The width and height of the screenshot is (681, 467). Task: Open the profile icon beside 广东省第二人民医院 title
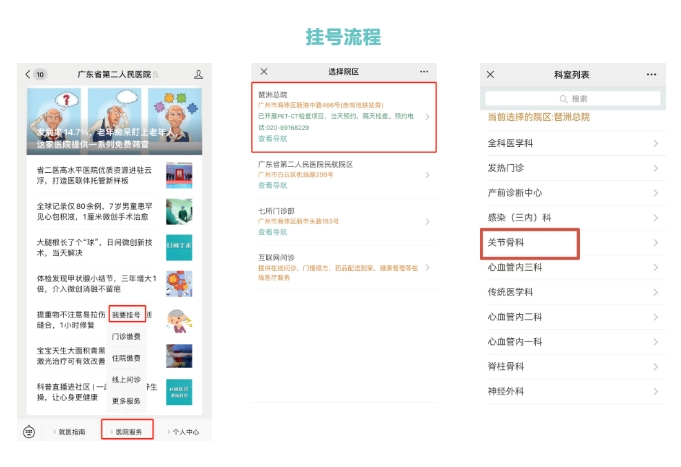tap(198, 74)
